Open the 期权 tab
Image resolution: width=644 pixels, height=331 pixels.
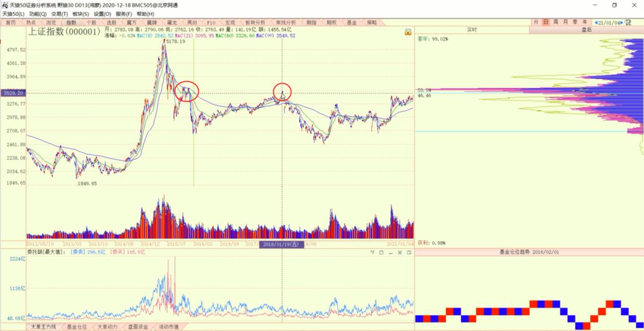point(331,22)
